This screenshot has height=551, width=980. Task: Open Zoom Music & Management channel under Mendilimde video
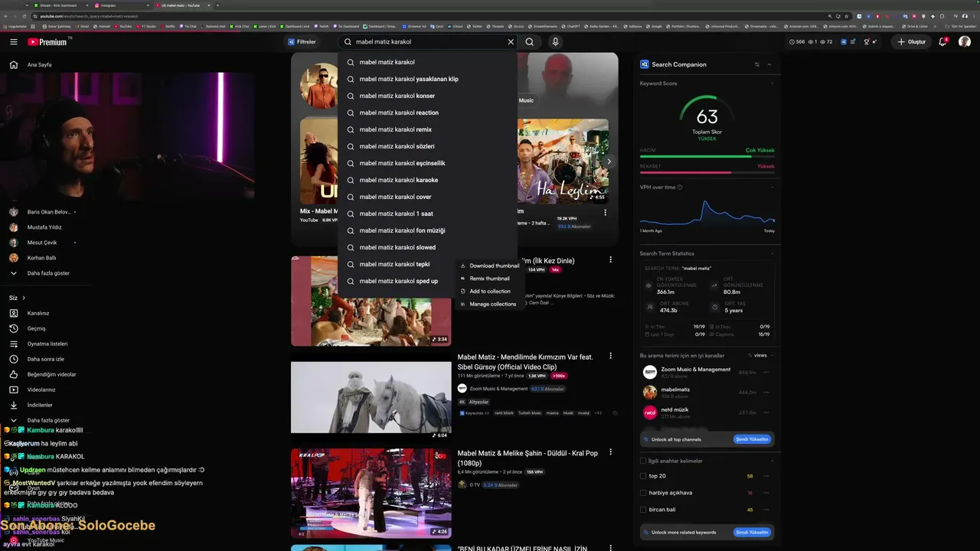click(x=498, y=389)
